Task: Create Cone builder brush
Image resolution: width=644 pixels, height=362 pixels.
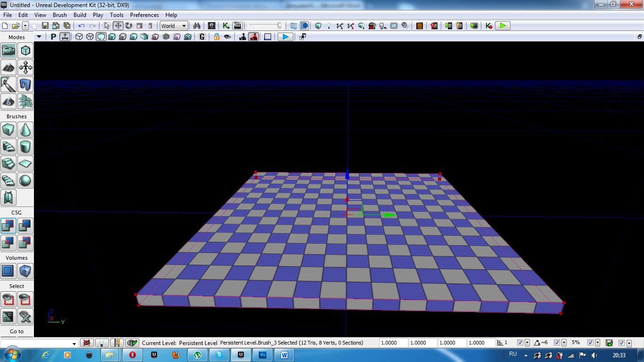Action: coord(25,130)
